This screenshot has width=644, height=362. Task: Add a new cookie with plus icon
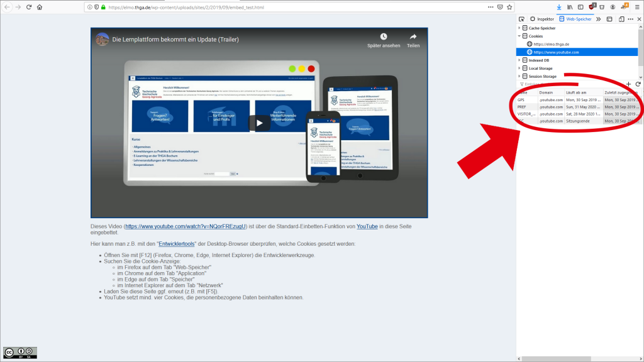(x=628, y=84)
